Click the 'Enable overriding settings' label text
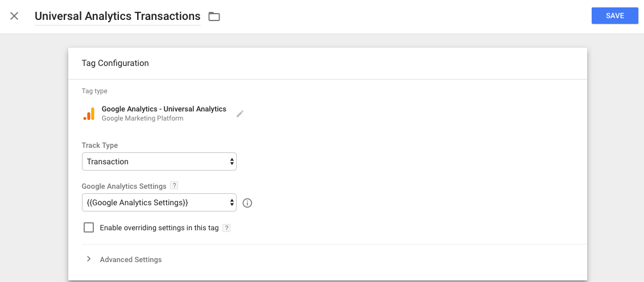This screenshot has width=644, height=282. [x=159, y=228]
